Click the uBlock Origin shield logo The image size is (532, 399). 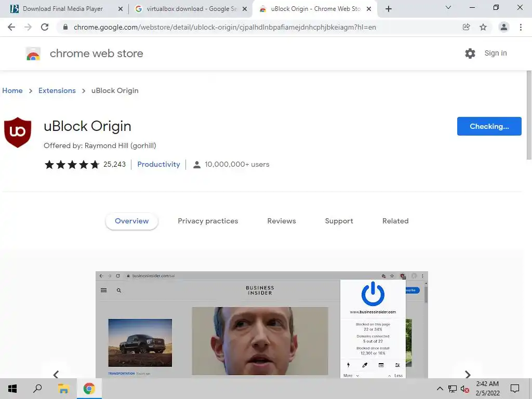pyautogui.click(x=18, y=132)
